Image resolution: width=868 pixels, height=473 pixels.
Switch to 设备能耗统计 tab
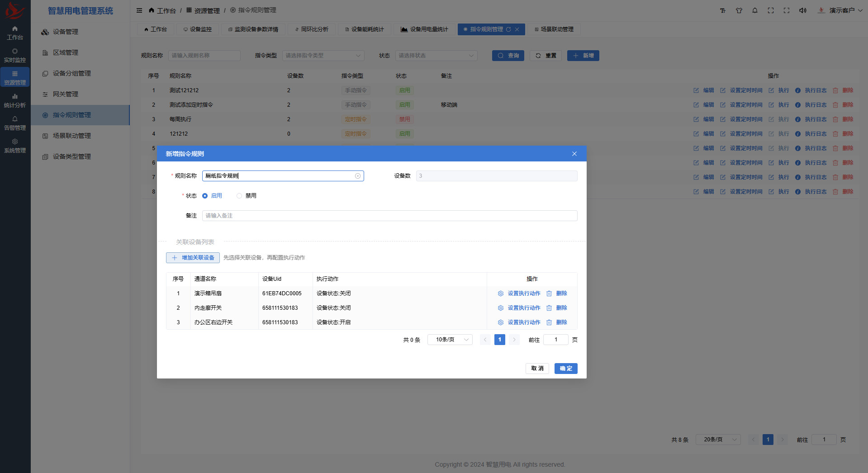365,29
